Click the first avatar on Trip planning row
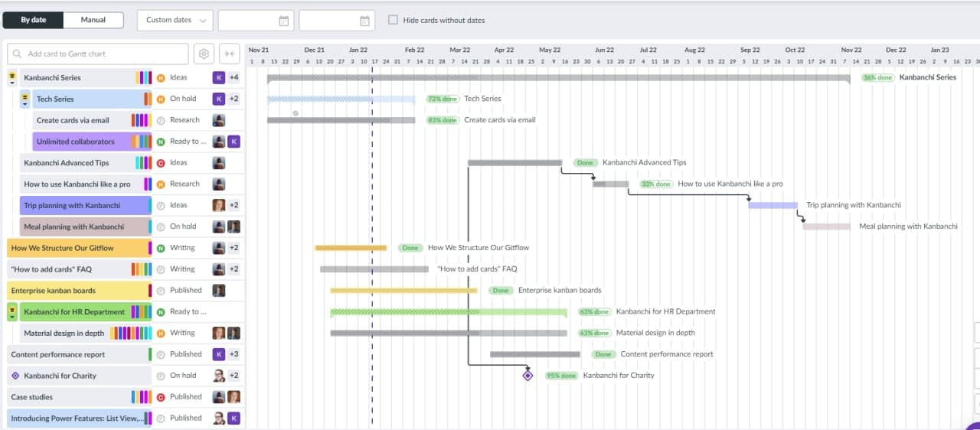This screenshot has height=430, width=980. pos(219,205)
